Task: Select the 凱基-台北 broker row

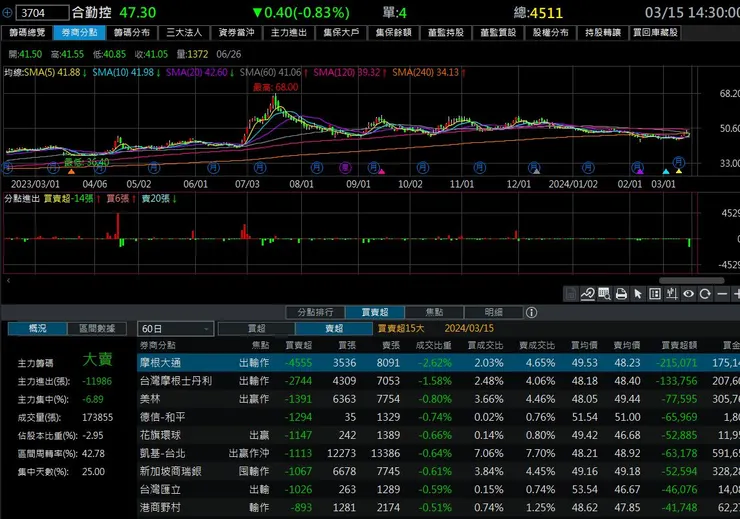Action: (x=438, y=453)
